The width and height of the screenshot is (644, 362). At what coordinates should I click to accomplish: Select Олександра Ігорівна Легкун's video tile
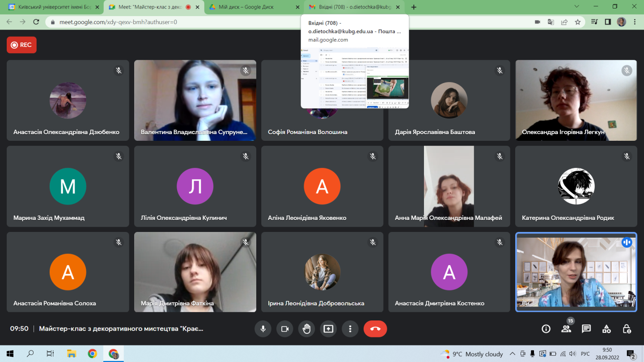pyautogui.click(x=576, y=101)
